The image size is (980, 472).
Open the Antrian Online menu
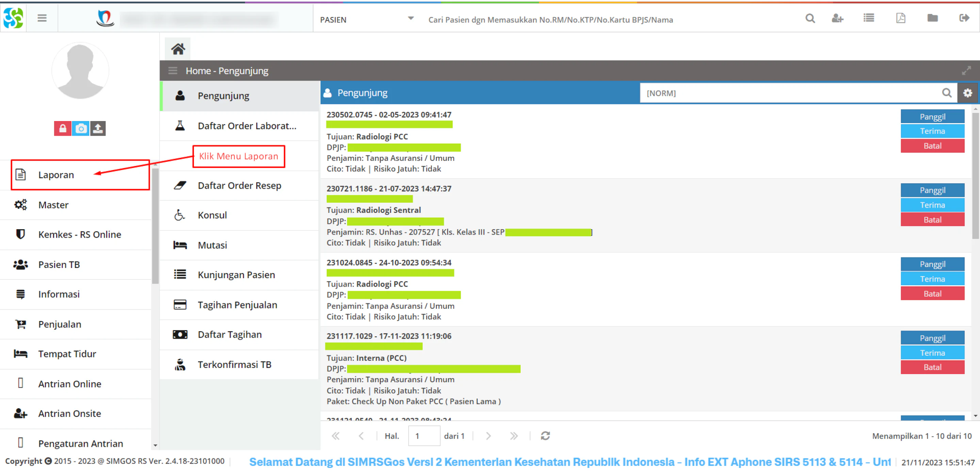76,384
